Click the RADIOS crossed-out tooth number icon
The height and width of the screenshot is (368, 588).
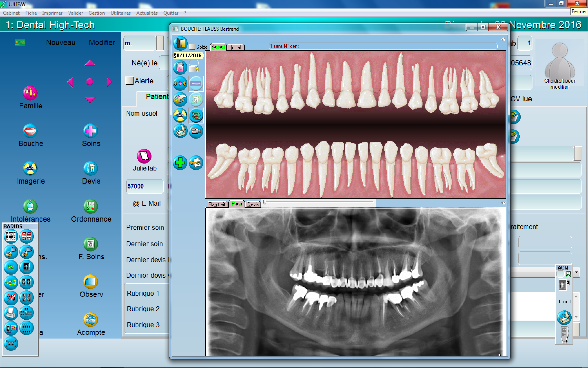11,297
